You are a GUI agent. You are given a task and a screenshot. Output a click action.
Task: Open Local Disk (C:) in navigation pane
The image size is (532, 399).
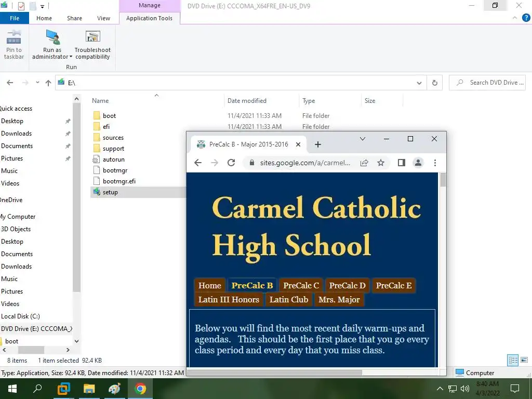[20, 316]
